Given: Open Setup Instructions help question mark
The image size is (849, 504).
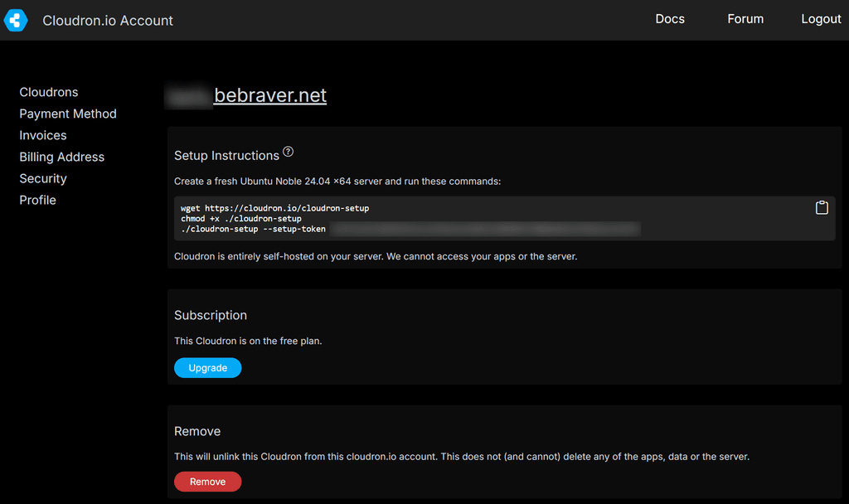Looking at the screenshot, I should click(x=288, y=153).
